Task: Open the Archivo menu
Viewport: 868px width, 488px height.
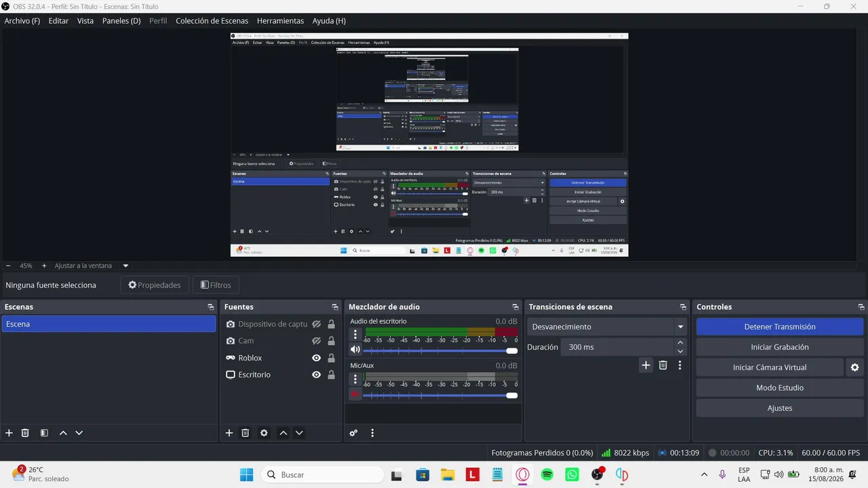Action: click(22, 21)
